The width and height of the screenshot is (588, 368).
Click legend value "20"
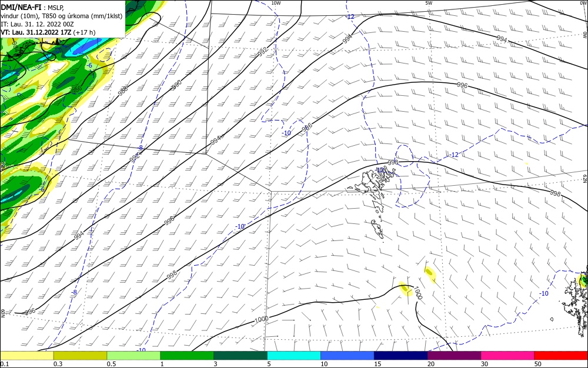pyautogui.click(x=431, y=364)
